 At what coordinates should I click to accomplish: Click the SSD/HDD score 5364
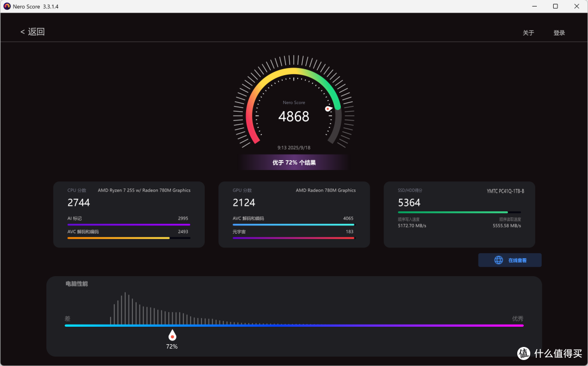[409, 203]
